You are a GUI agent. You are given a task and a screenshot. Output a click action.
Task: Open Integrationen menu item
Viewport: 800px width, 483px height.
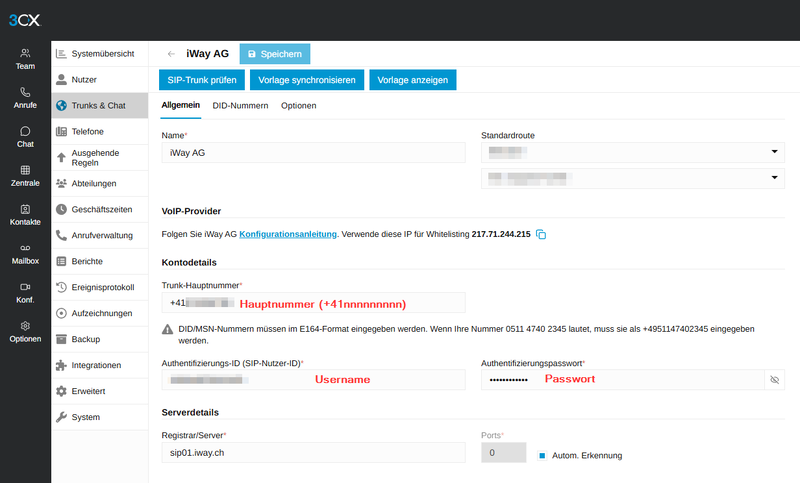[99, 365]
